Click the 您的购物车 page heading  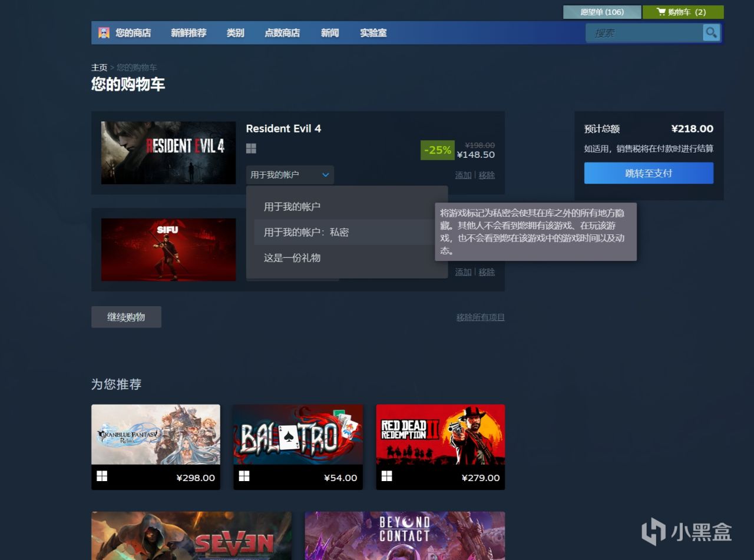click(128, 84)
